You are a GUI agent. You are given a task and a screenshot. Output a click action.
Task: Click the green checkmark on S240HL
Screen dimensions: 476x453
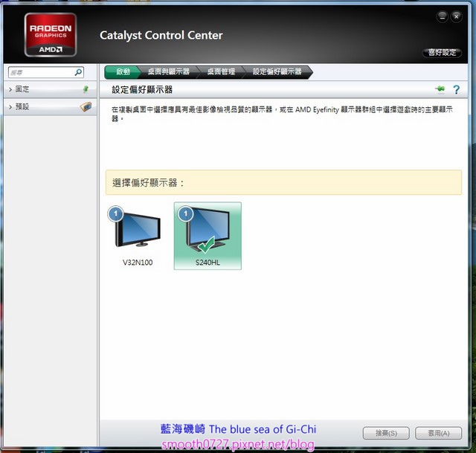pos(207,245)
